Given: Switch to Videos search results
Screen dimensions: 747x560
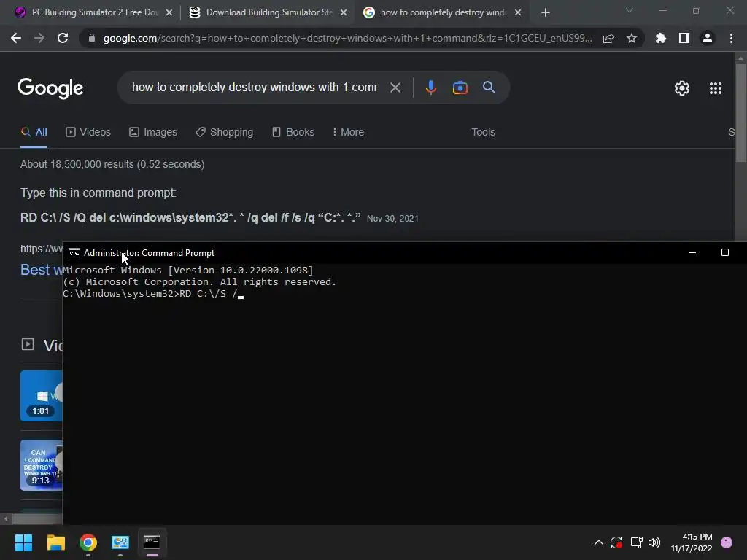Looking at the screenshot, I should point(88,133).
